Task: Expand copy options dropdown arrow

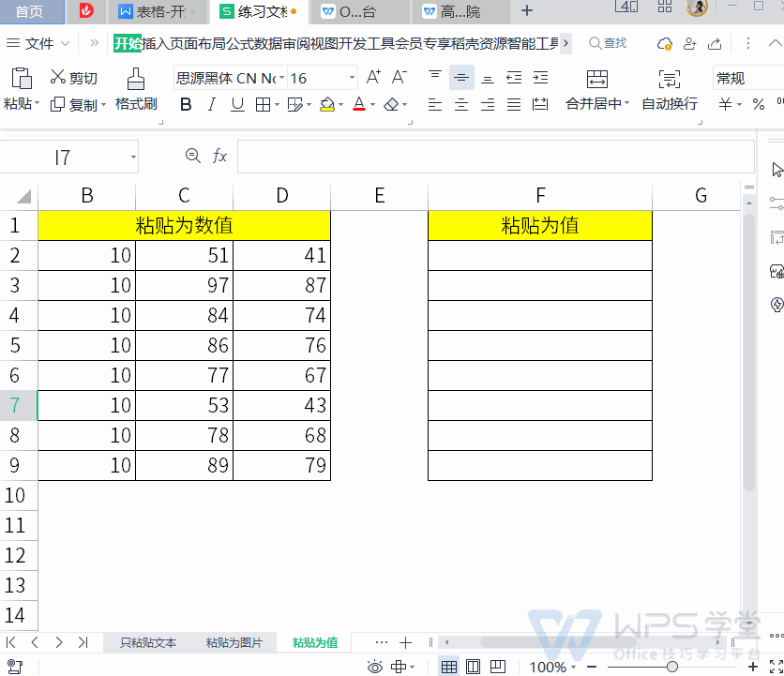Action: point(103,105)
